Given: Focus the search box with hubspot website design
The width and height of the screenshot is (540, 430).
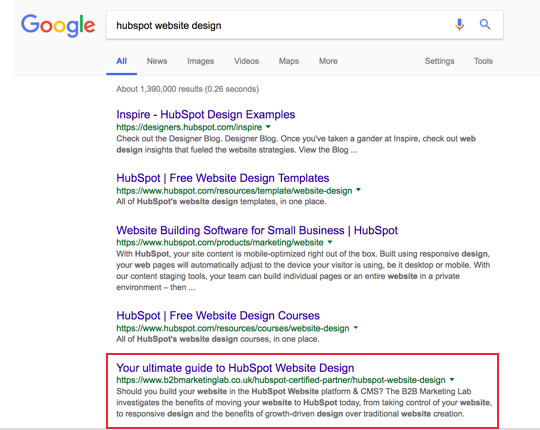Looking at the screenshot, I should [304, 25].
